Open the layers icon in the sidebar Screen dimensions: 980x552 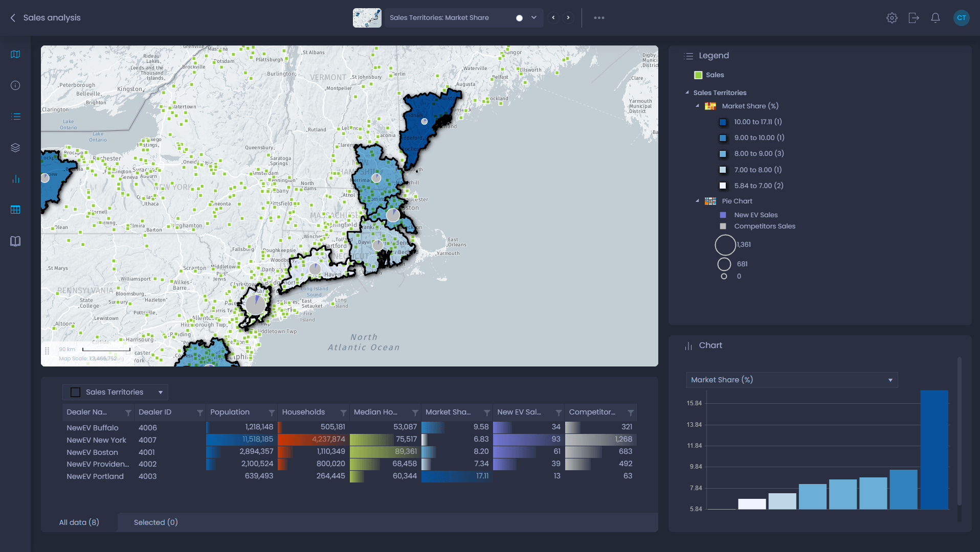click(15, 148)
